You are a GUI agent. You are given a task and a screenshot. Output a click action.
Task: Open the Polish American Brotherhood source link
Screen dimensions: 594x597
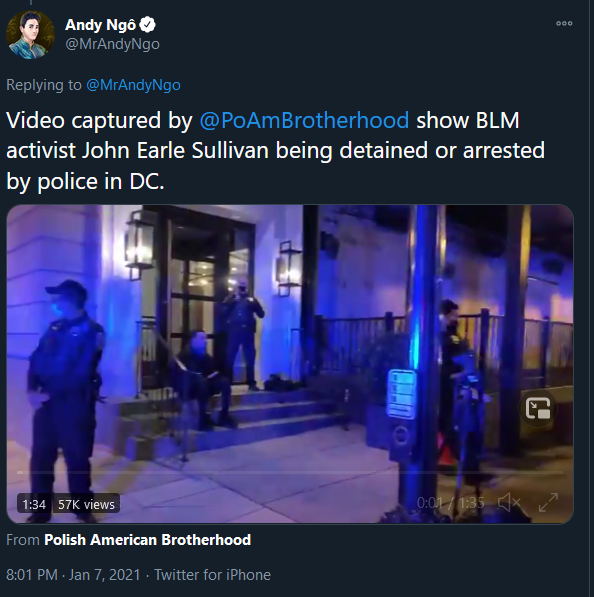pos(148,540)
